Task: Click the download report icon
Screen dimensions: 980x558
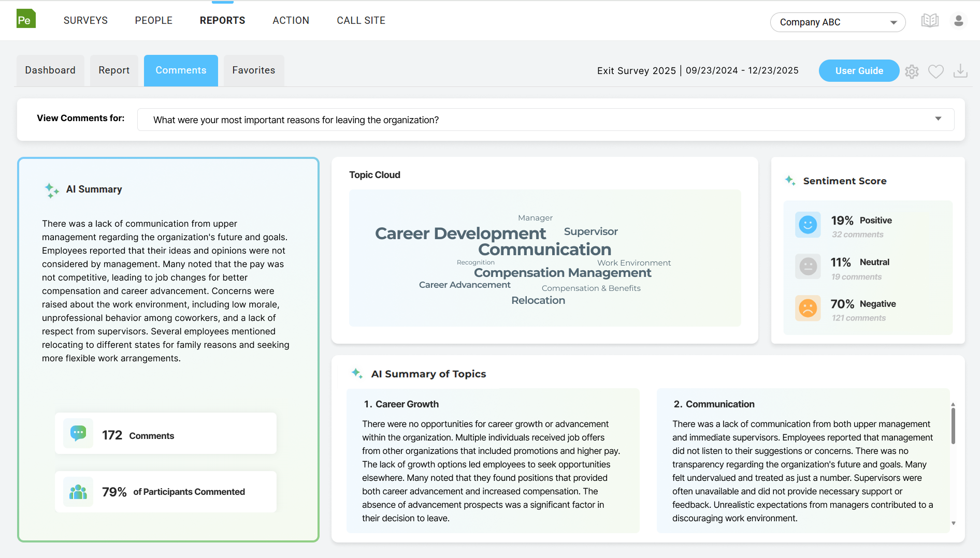Action: pos(960,71)
